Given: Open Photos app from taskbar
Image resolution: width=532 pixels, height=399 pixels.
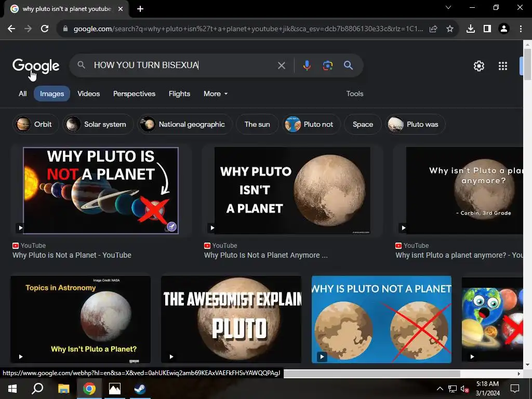Looking at the screenshot, I should click(x=115, y=389).
